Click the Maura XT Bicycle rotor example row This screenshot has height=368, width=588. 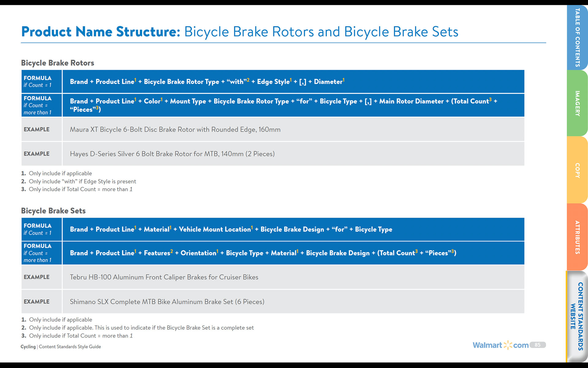pos(273,129)
